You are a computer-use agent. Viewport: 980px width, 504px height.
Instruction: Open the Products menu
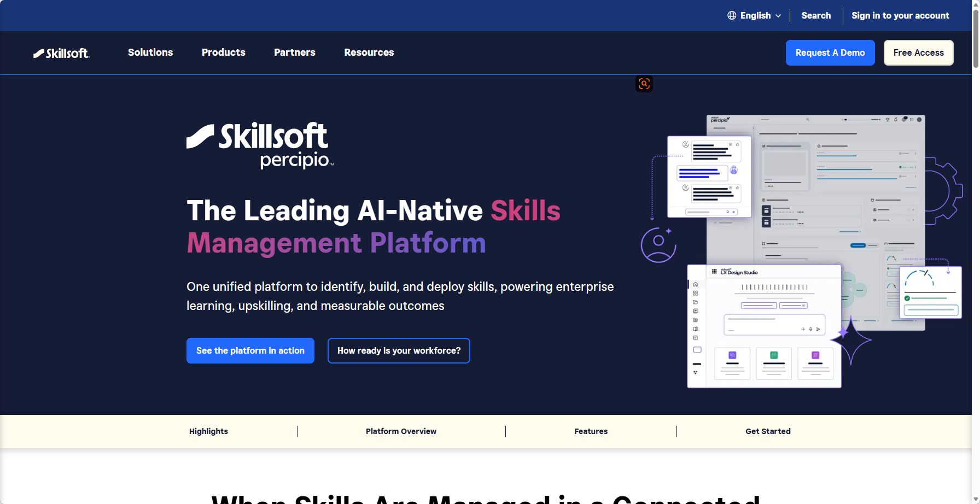224,52
